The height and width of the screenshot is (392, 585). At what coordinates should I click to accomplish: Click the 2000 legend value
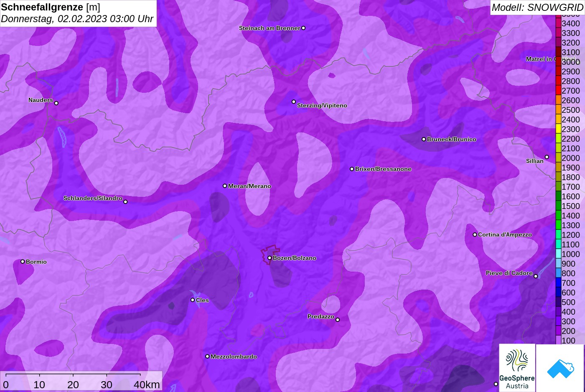pyautogui.click(x=571, y=158)
